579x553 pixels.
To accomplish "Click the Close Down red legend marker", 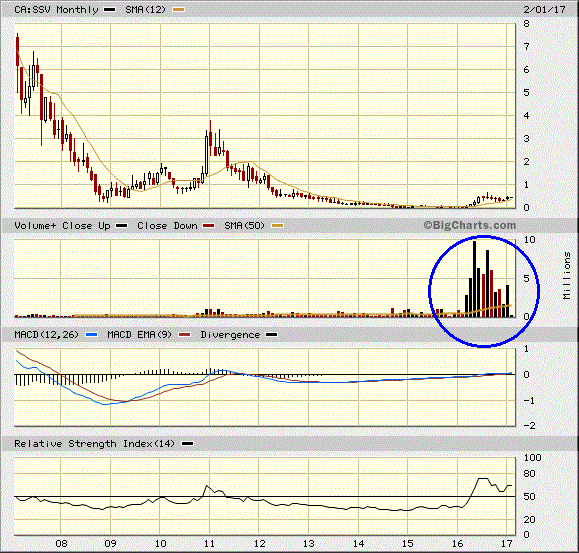I will pyautogui.click(x=209, y=226).
